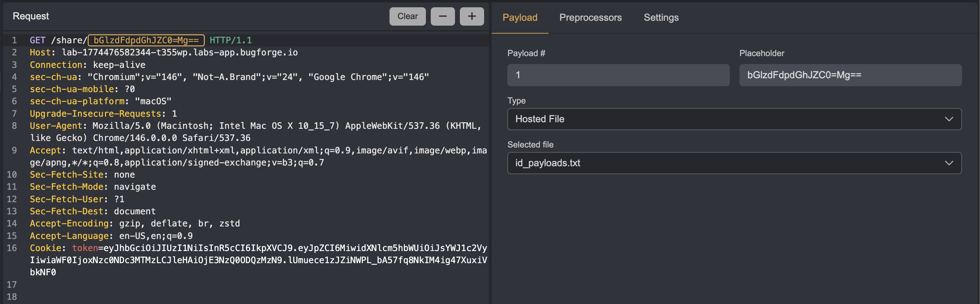Viewport: 980px width, 304px height.
Task: Expand the Selected file dropdown chevron
Action: 949,163
